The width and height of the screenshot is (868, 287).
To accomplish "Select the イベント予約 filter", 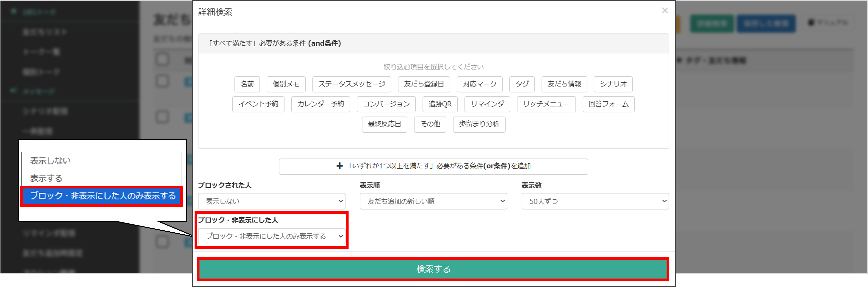I will click(258, 104).
